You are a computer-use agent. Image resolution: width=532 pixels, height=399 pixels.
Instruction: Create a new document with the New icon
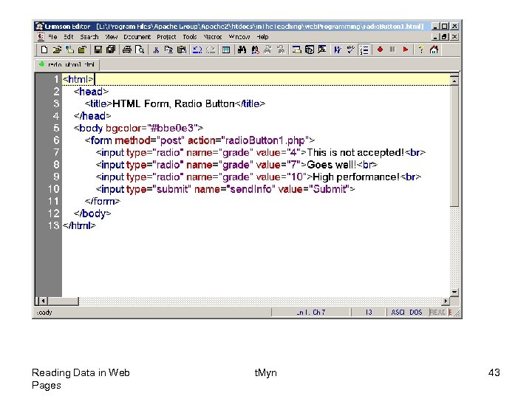coord(44,50)
